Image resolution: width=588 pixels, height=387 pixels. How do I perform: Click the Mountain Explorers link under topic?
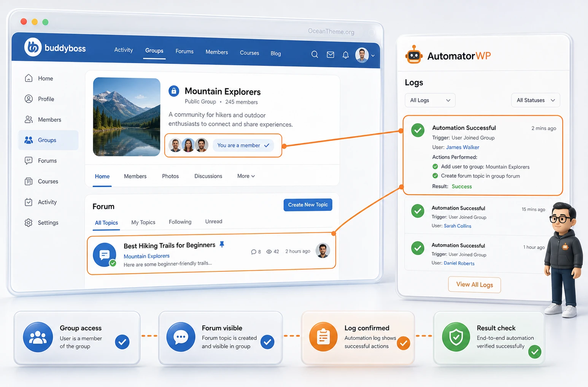tap(146, 256)
